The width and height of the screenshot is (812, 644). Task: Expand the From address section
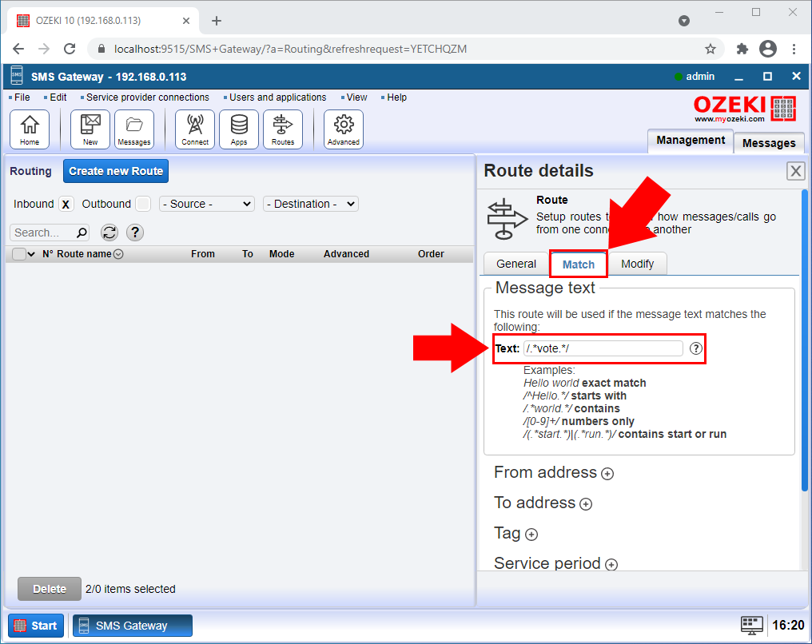[x=607, y=474]
